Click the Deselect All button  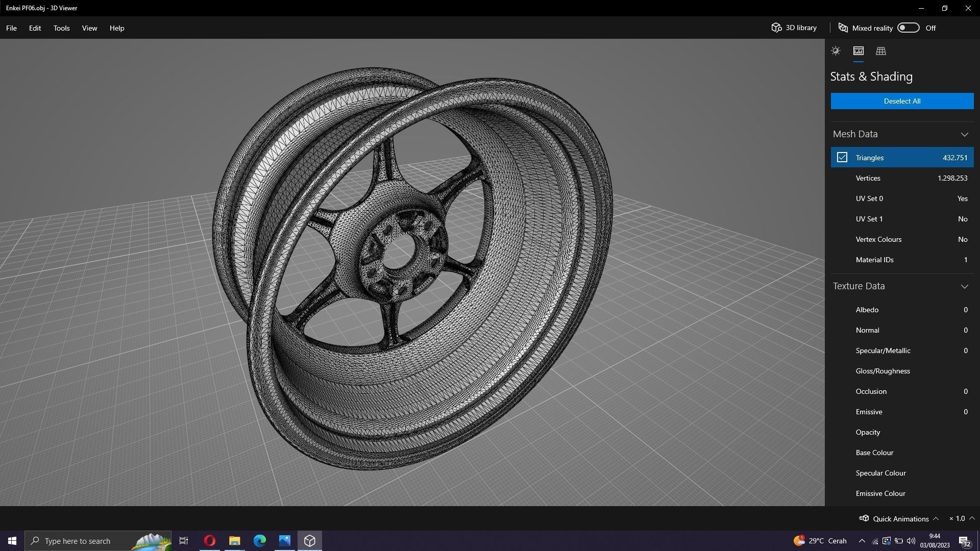[x=902, y=101]
